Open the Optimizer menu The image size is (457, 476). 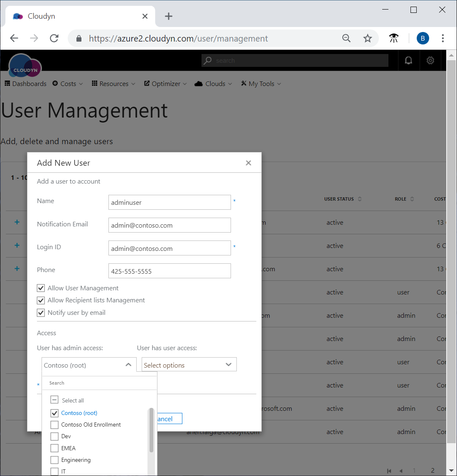click(165, 84)
